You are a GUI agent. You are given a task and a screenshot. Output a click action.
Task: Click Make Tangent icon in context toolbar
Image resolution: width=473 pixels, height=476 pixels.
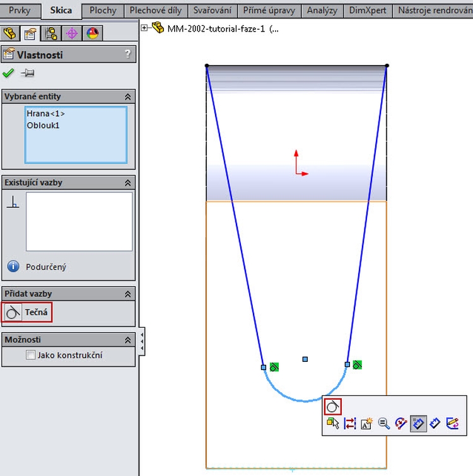pyautogui.click(x=333, y=407)
